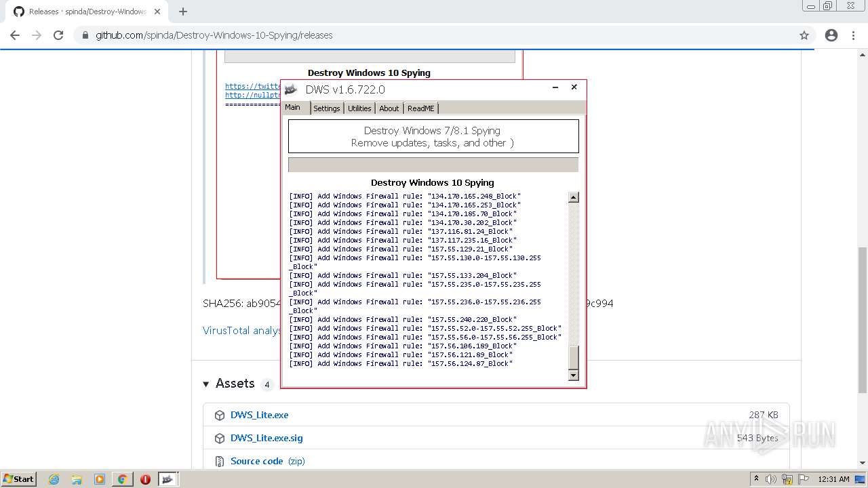This screenshot has width=868, height=488.
Task: Open Internet Explorer from the taskbar
Action: click(54, 479)
